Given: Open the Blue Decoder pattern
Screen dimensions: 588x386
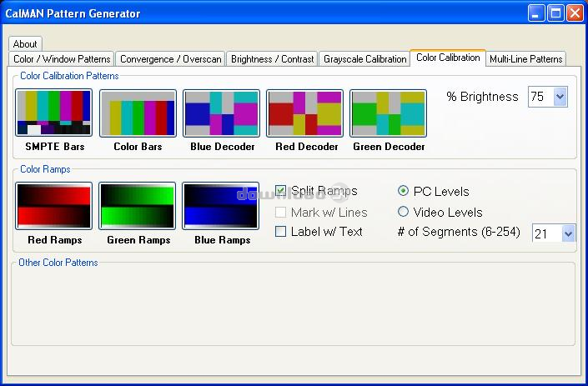Looking at the screenshot, I should (221, 113).
